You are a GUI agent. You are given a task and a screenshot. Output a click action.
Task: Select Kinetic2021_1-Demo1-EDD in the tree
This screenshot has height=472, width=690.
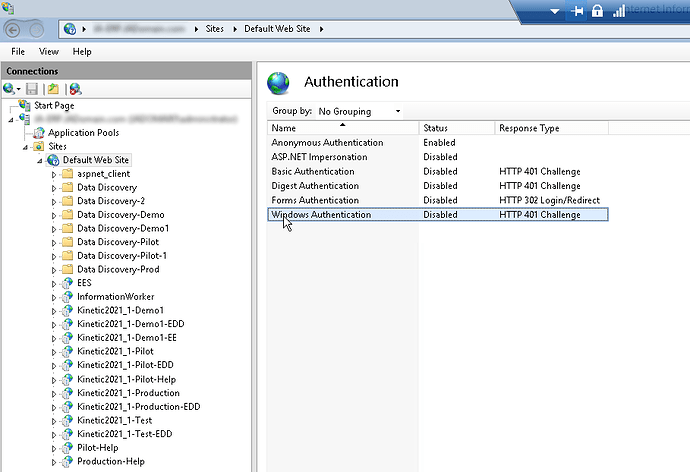pyautogui.click(x=131, y=324)
